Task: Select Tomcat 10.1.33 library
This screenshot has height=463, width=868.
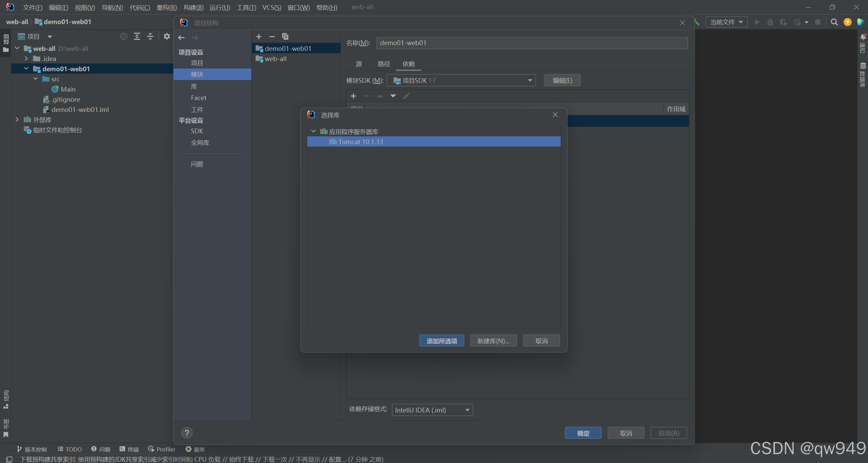Action: (x=361, y=142)
